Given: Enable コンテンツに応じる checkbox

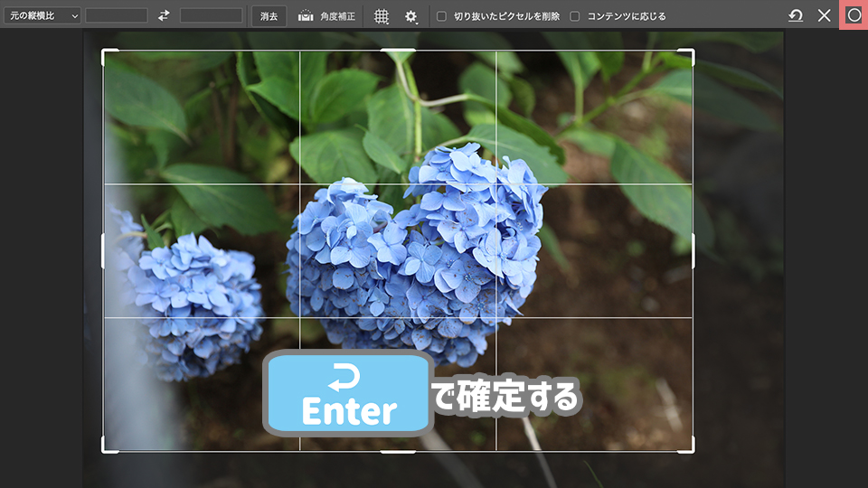Looking at the screenshot, I should tap(575, 16).
